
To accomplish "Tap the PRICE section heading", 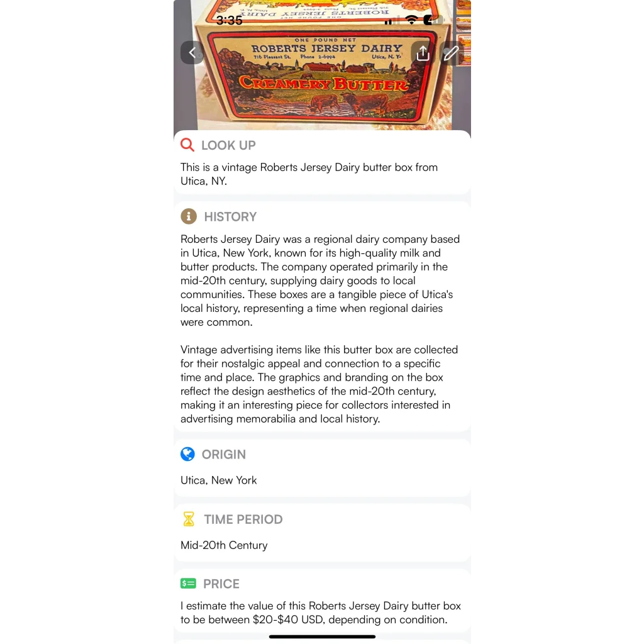I will click(221, 584).
